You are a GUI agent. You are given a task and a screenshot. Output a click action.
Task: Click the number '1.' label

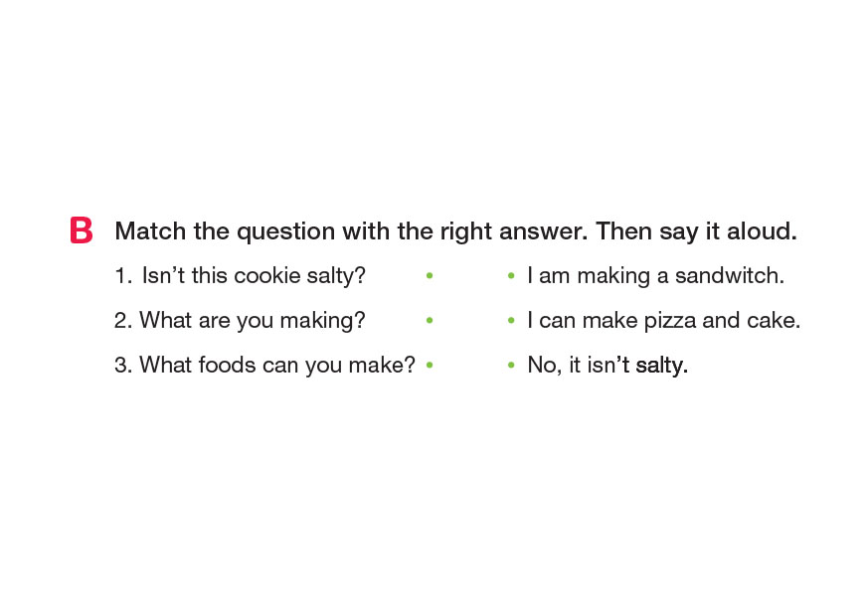(x=123, y=275)
